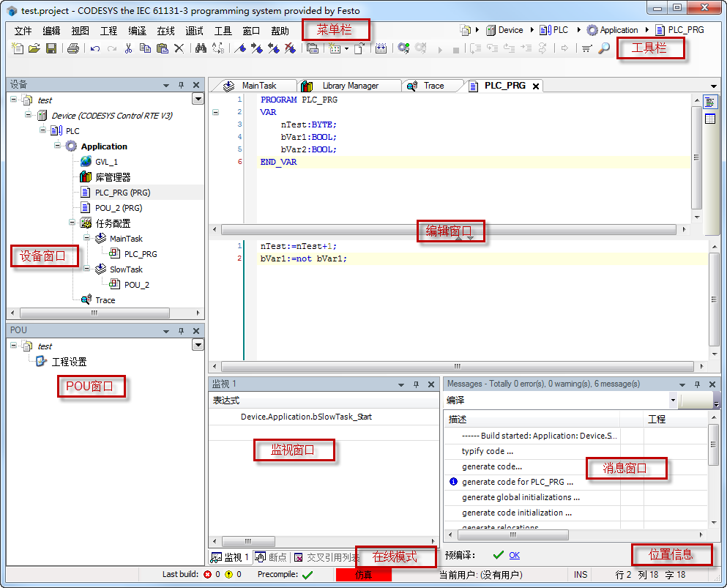Click the Cut (scissors) icon

pos(128,48)
